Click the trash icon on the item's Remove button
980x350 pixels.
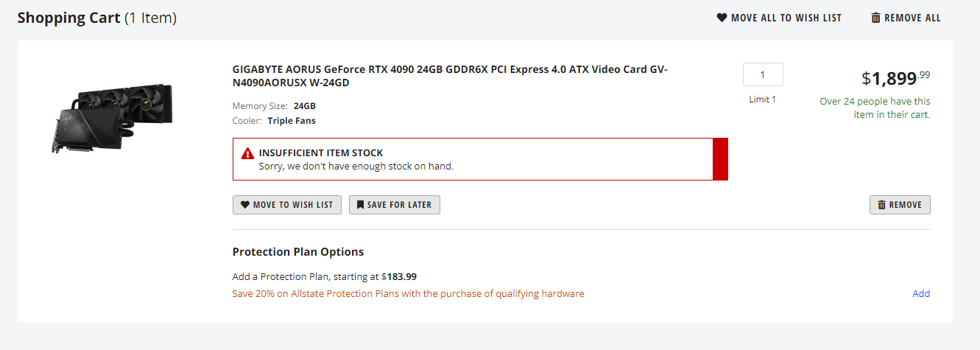tap(881, 205)
